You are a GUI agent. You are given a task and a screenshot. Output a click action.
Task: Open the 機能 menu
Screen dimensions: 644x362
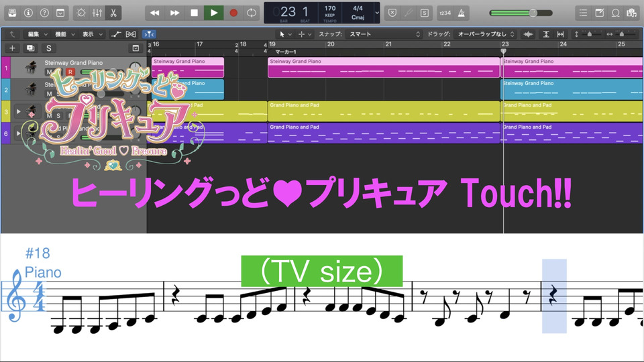pos(65,34)
